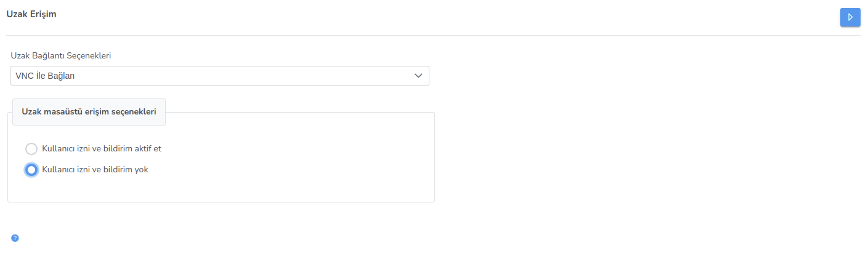
Task: Choose 'Kullanıcı izni ve bildirim yok' radio button
Action: 31,170
